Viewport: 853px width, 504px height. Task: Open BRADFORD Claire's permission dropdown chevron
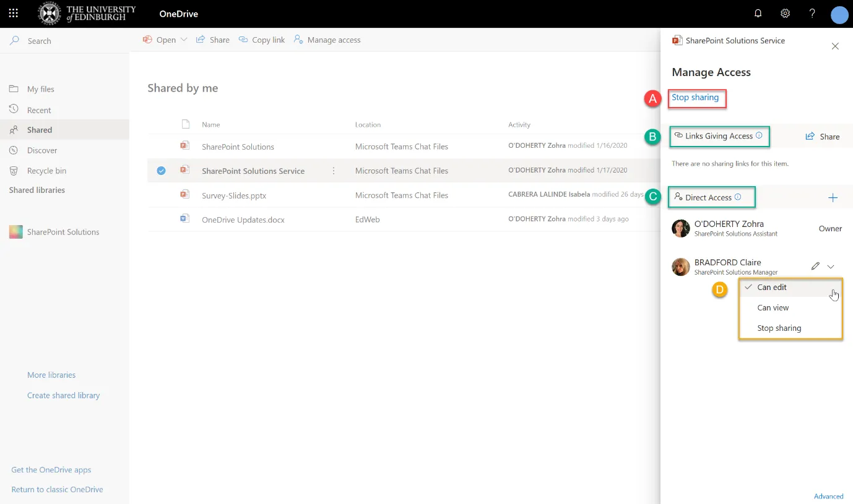831,266
